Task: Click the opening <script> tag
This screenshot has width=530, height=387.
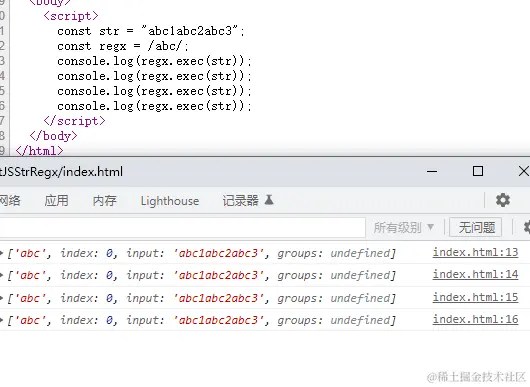Action: [71, 16]
